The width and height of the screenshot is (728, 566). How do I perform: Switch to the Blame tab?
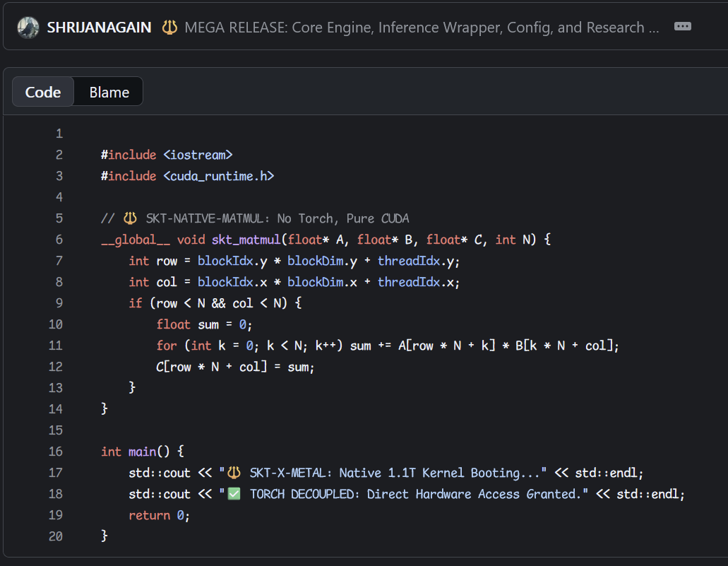click(109, 92)
